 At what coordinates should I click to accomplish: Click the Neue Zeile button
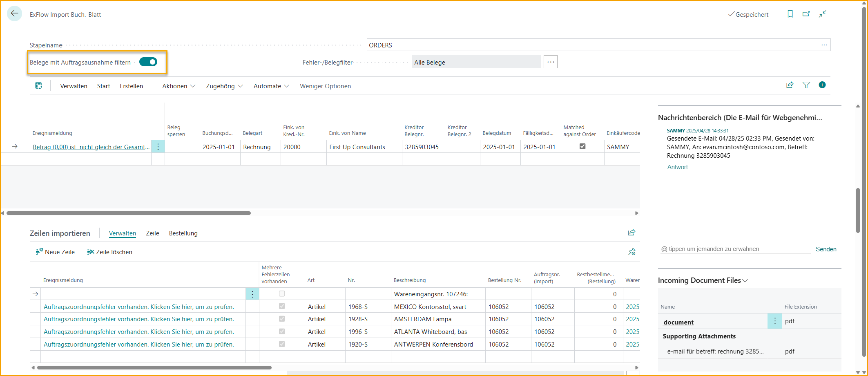coord(55,252)
